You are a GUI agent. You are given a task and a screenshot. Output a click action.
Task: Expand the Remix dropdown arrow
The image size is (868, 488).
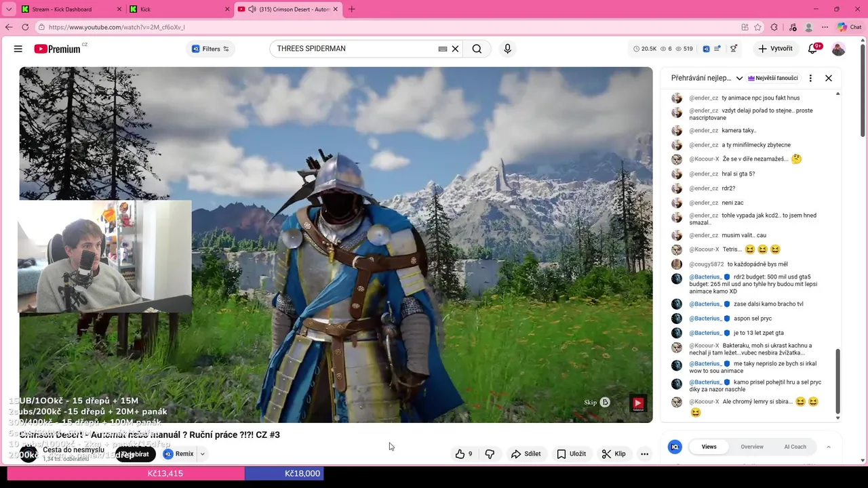[x=202, y=454]
